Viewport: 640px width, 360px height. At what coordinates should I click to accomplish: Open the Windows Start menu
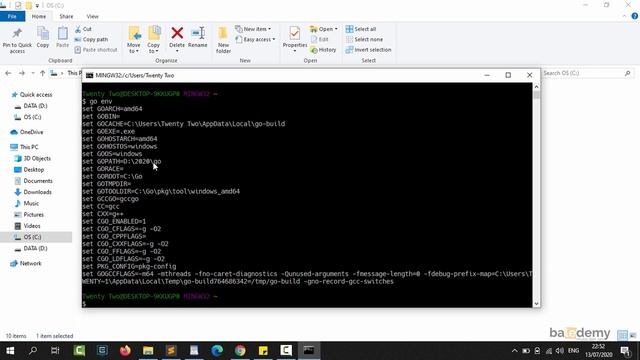click(x=10, y=351)
